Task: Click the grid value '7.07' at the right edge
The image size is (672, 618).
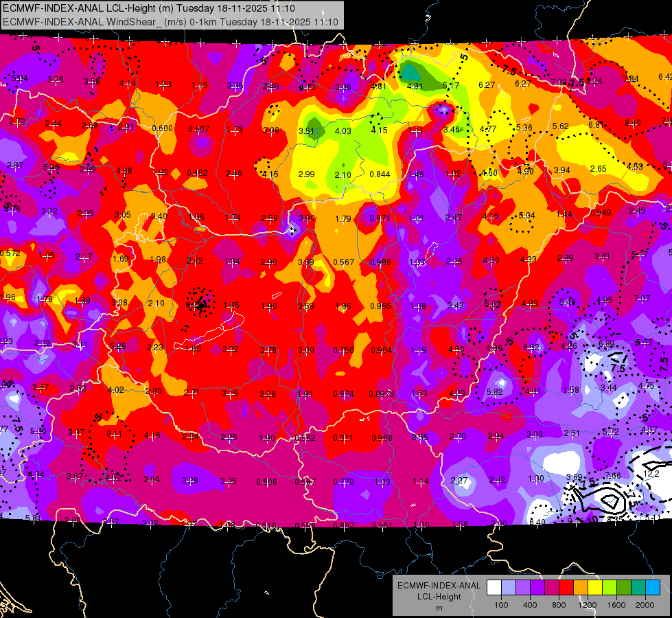Action: 642,298
